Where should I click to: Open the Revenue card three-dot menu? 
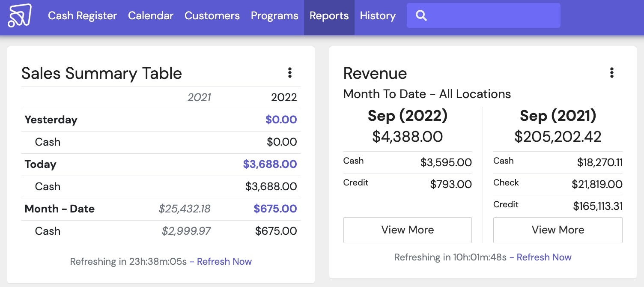[611, 73]
